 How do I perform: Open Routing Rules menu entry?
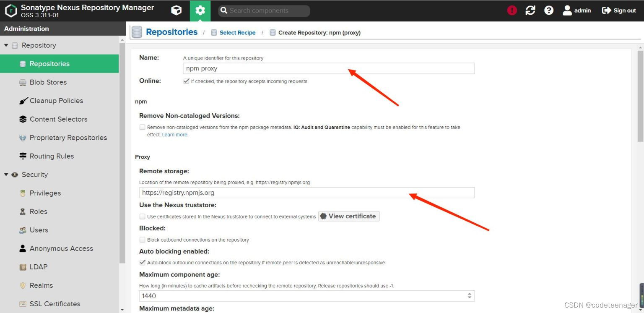tap(60, 156)
